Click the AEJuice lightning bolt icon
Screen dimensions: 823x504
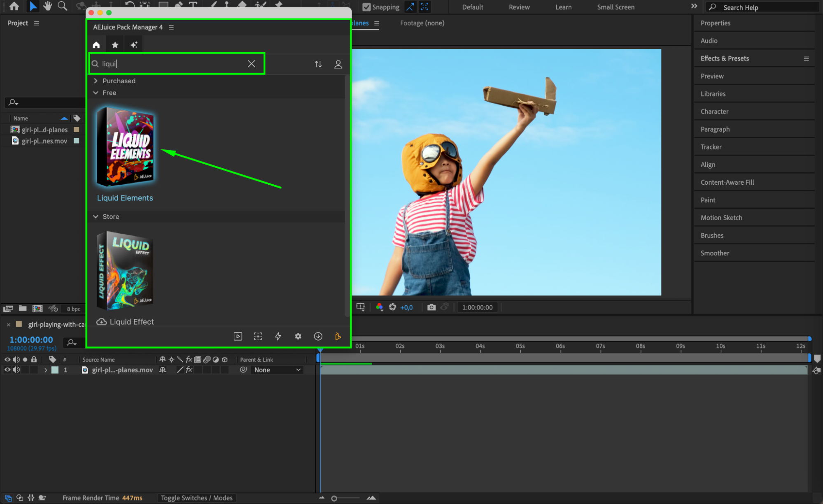[278, 336]
